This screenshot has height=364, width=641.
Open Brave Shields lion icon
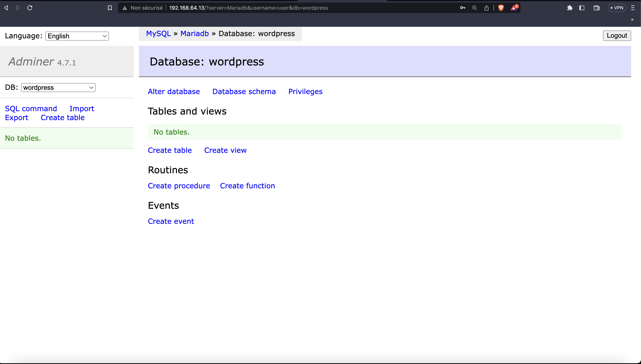501,8
